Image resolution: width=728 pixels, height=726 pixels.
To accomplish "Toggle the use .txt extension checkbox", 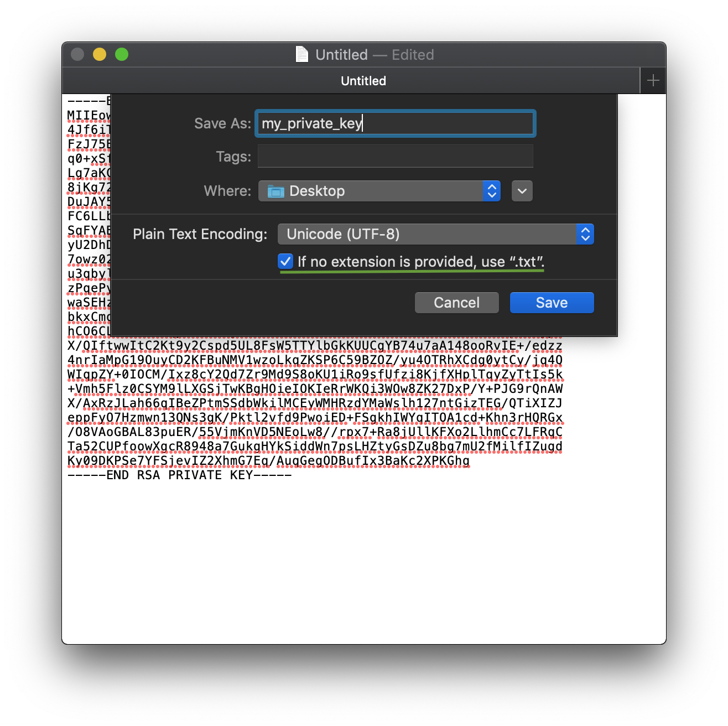I will tap(285, 261).
